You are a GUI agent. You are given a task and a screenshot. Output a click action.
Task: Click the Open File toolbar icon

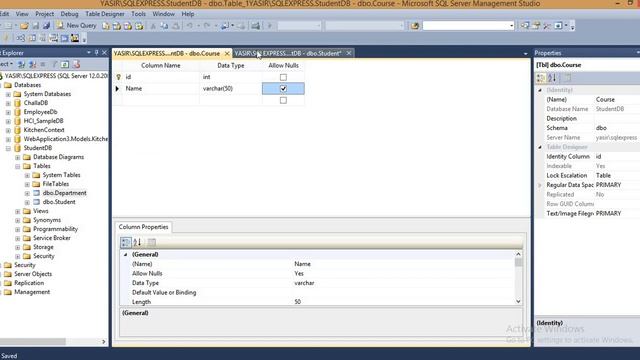[24, 26]
